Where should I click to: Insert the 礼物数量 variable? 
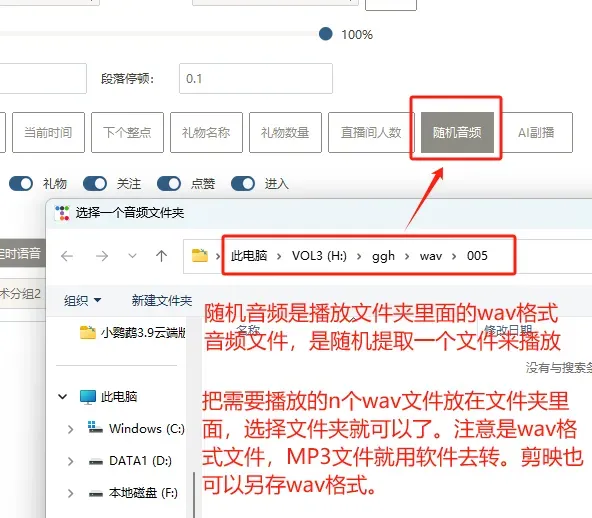285,133
